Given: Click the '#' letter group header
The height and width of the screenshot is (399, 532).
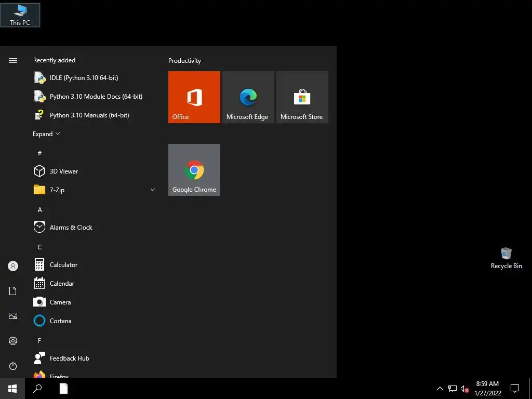Looking at the screenshot, I should coord(39,153).
